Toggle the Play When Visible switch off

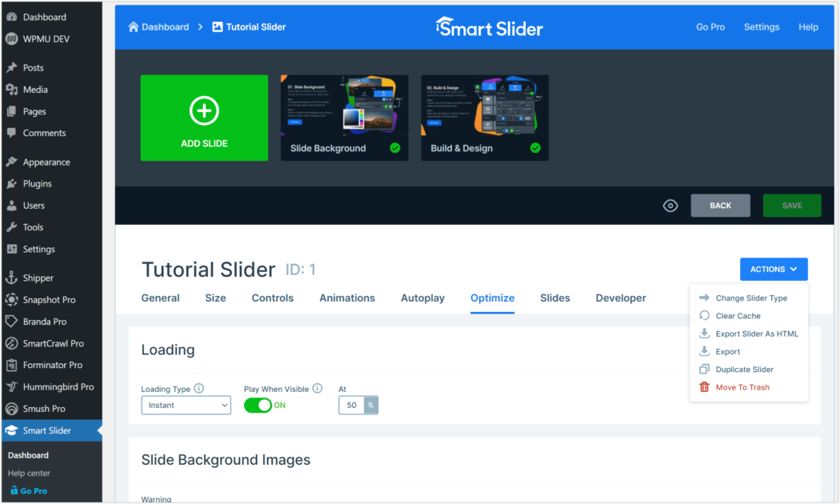tap(258, 406)
